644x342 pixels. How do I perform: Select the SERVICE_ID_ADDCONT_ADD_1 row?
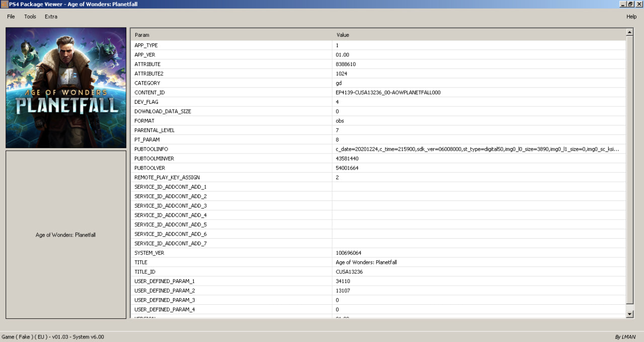coord(378,187)
